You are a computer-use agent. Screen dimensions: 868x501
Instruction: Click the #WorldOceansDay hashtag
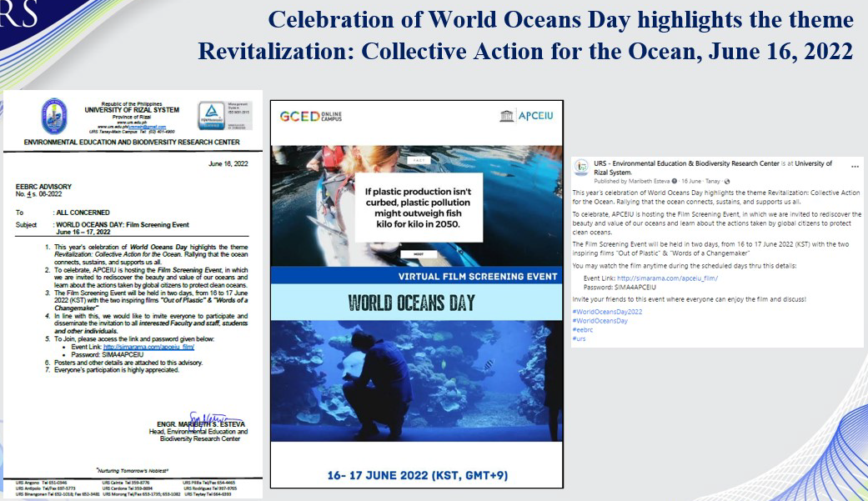pos(600,321)
